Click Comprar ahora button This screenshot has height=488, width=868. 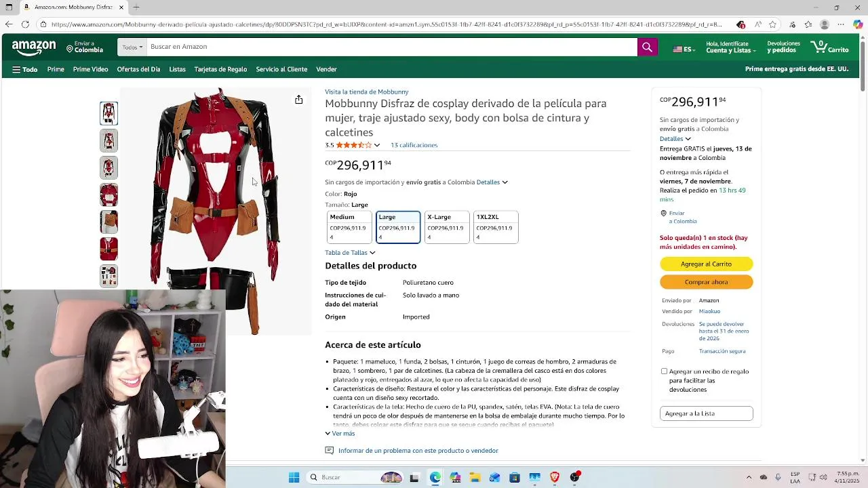tap(706, 282)
